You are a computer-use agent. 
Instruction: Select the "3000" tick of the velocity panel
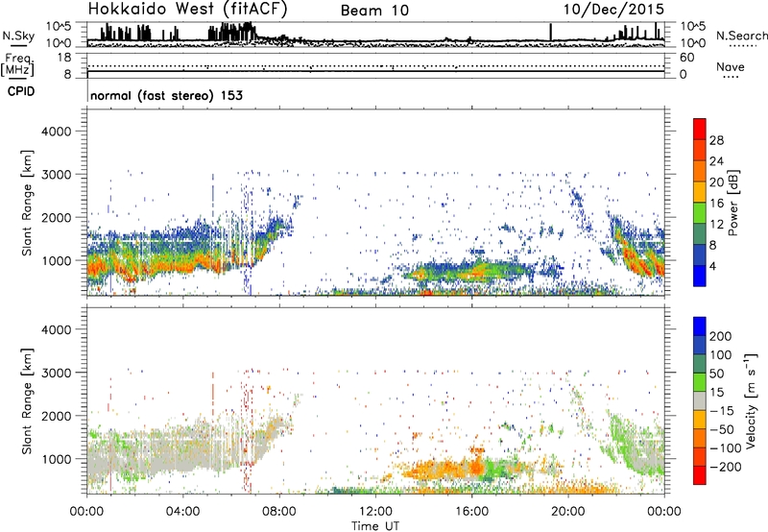[x=57, y=373]
